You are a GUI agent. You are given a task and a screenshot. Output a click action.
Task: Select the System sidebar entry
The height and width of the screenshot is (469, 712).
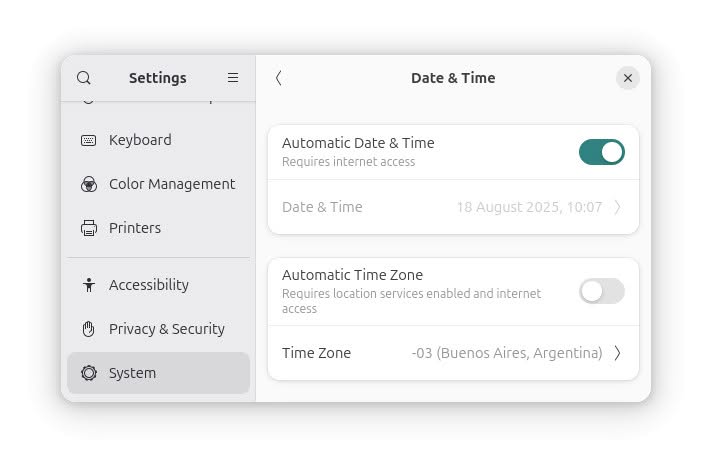click(158, 373)
